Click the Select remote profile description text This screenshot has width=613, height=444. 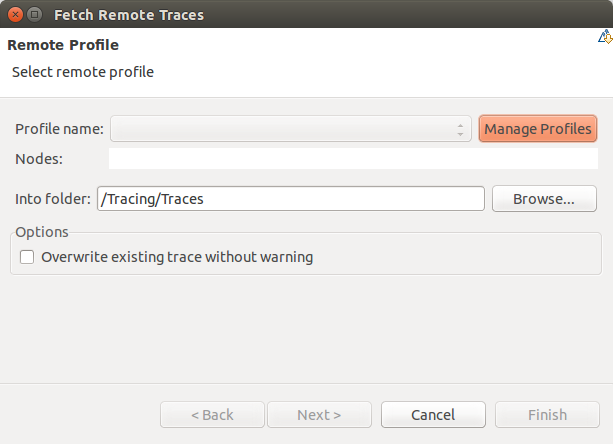(x=83, y=72)
